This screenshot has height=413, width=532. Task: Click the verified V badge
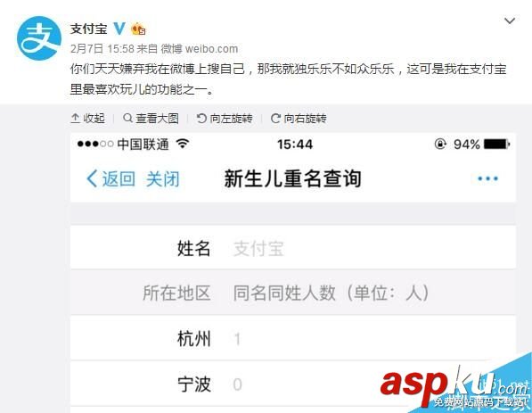click(119, 29)
